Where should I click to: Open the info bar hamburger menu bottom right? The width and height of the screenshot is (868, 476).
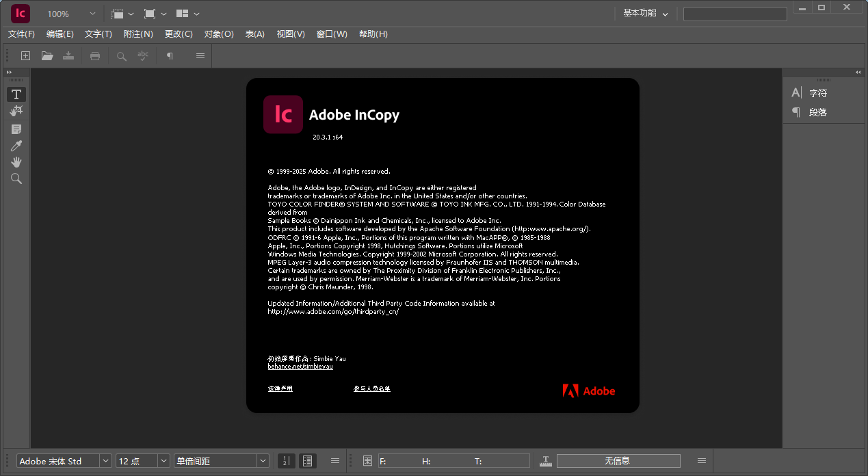click(702, 461)
